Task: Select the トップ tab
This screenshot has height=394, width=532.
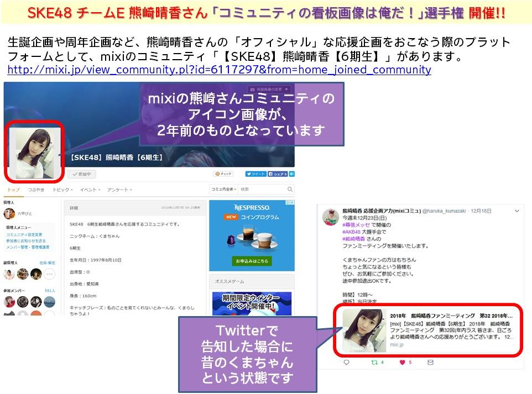Action: tap(14, 190)
